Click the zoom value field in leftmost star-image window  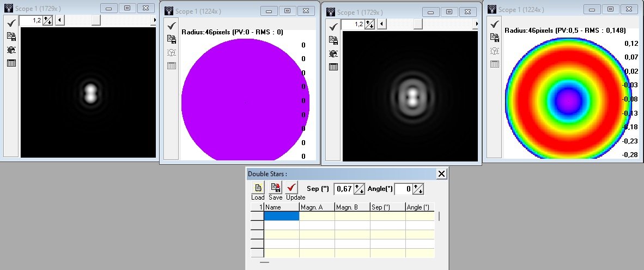pos(31,20)
